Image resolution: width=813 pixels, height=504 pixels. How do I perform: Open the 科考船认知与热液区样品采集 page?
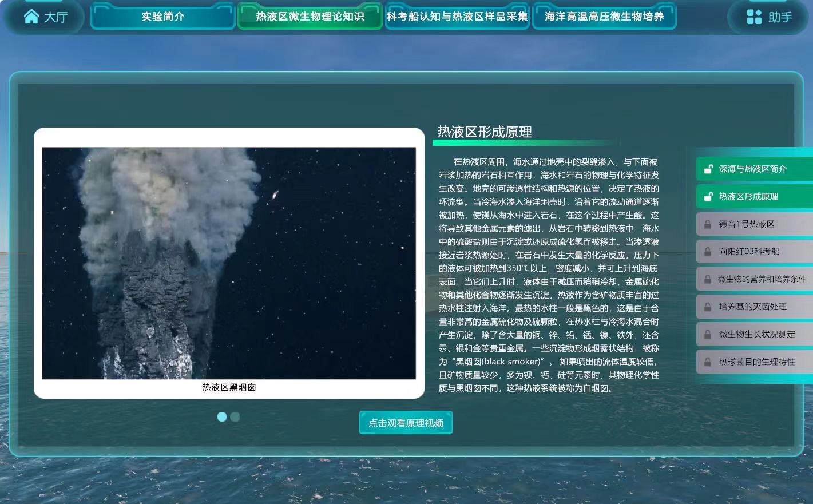pyautogui.click(x=457, y=17)
